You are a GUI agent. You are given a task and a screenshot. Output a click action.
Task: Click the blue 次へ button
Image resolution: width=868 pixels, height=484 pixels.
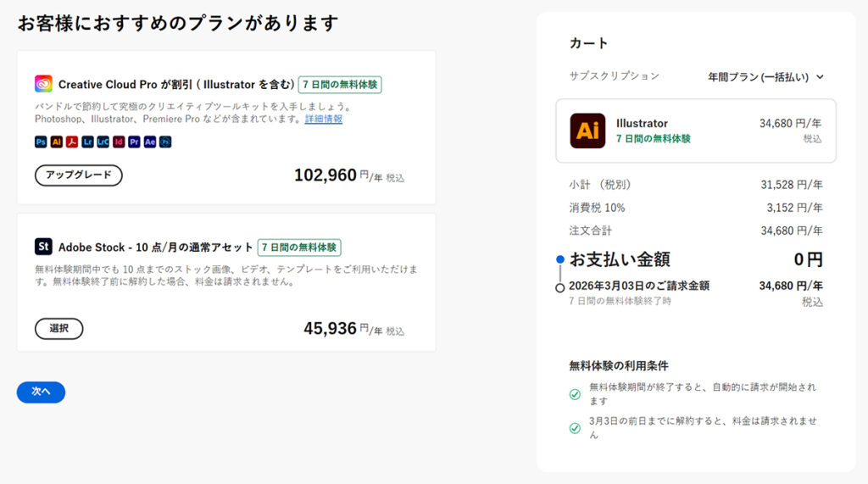41,392
